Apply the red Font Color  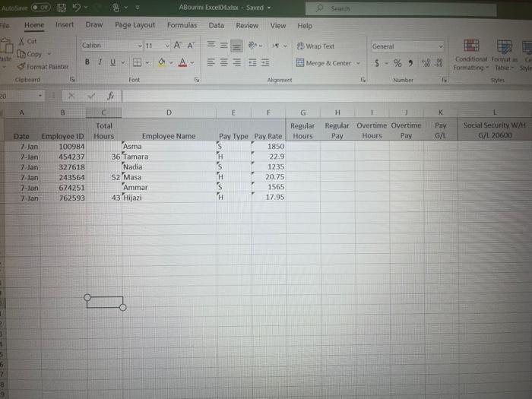click(182, 62)
